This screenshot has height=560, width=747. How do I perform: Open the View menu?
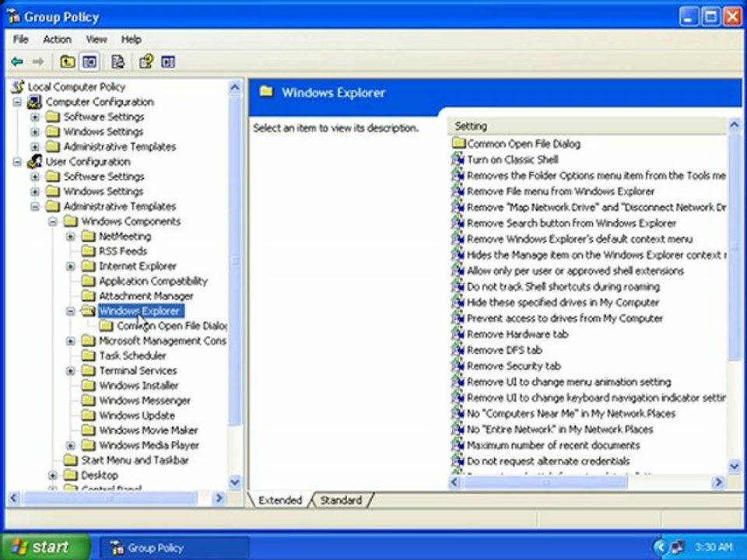[x=96, y=39]
